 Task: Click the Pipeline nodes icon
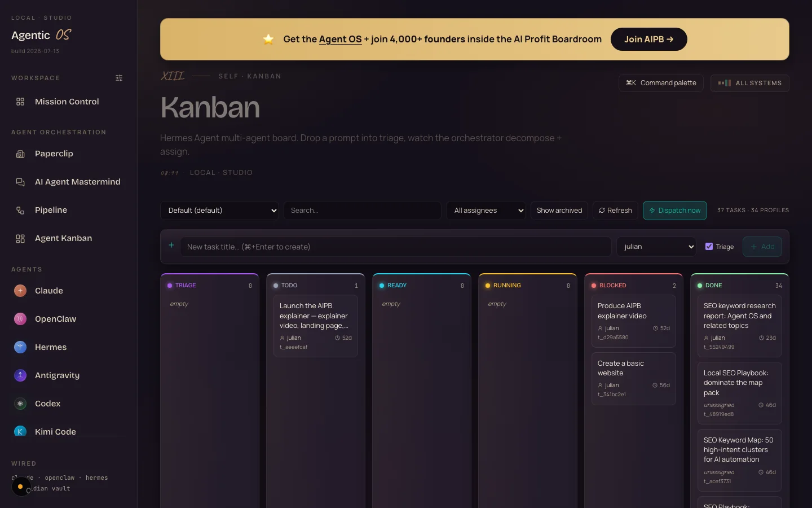pyautogui.click(x=20, y=210)
